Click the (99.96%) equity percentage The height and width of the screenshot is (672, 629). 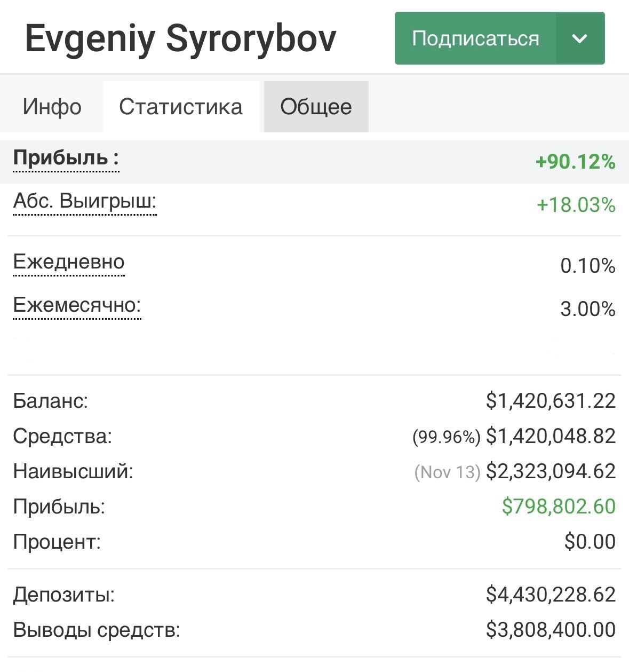click(x=446, y=437)
